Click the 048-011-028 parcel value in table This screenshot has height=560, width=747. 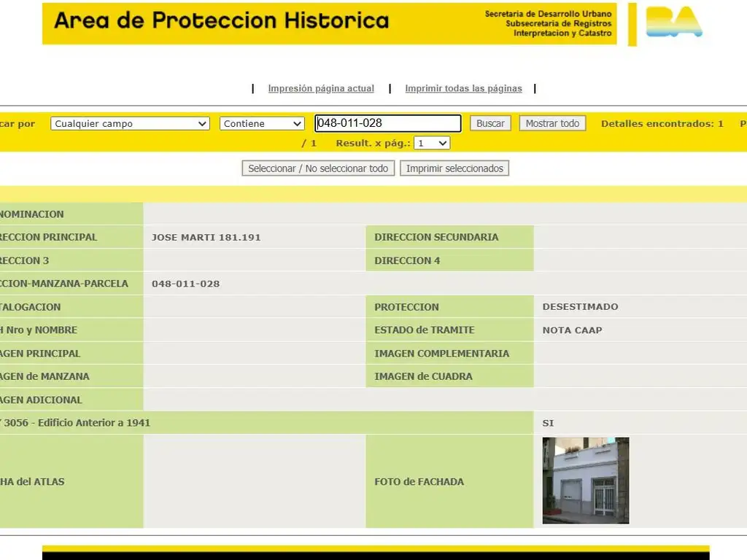tap(185, 284)
